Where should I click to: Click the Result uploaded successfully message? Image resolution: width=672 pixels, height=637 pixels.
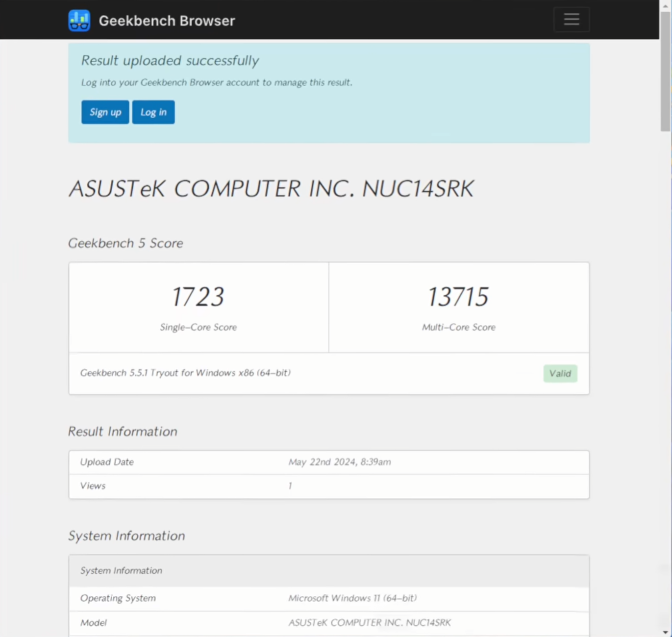click(170, 61)
